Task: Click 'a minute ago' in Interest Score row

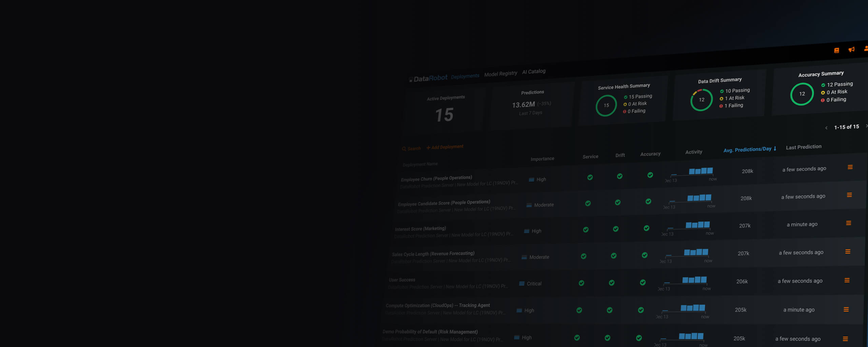Action: (802, 224)
